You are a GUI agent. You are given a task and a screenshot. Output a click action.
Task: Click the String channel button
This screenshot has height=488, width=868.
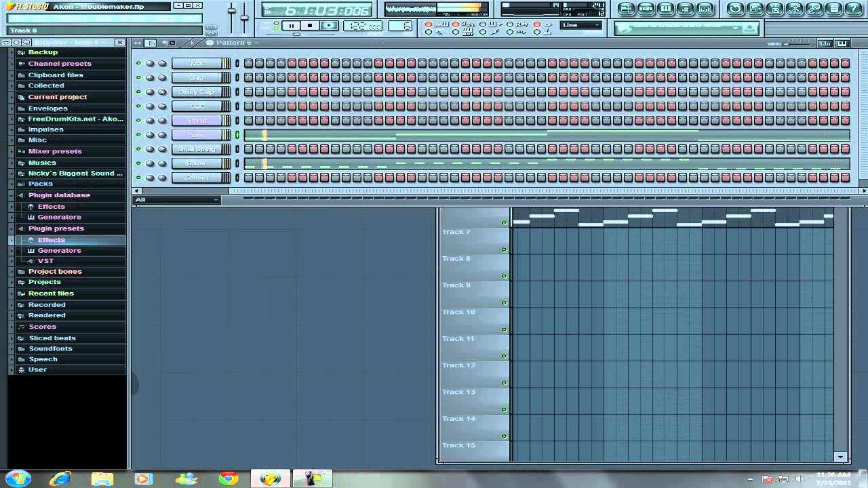(x=197, y=121)
